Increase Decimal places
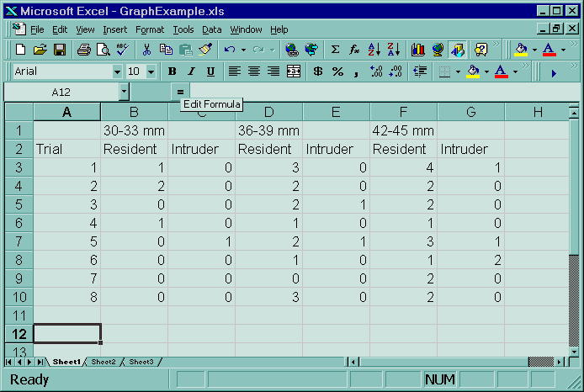The image size is (584, 392). point(376,72)
